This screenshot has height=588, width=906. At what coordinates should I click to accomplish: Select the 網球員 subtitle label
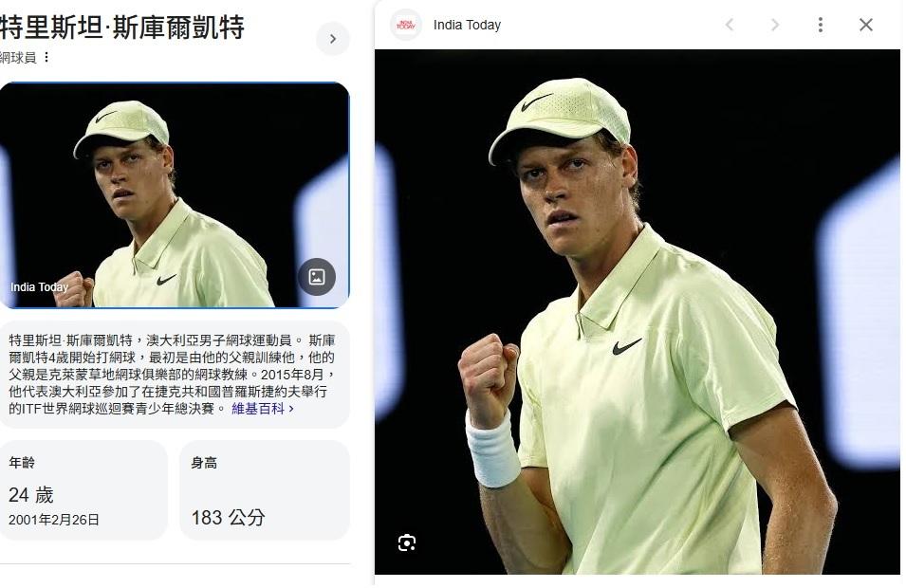tap(18, 57)
